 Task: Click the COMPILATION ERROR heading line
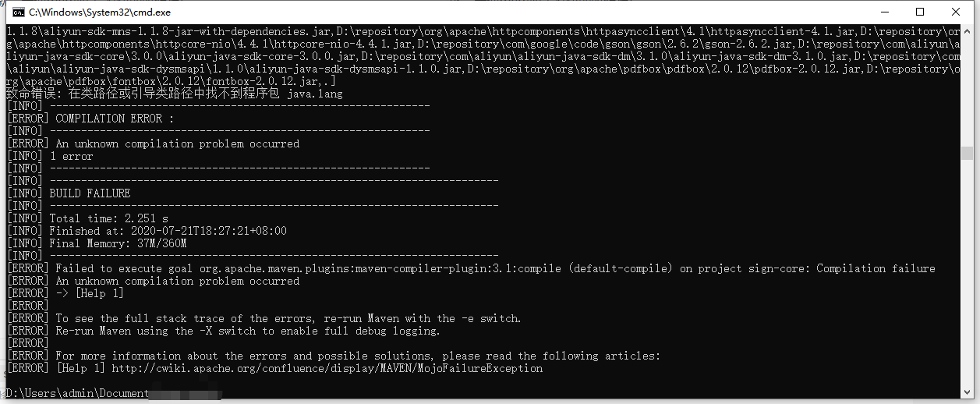coord(90,119)
